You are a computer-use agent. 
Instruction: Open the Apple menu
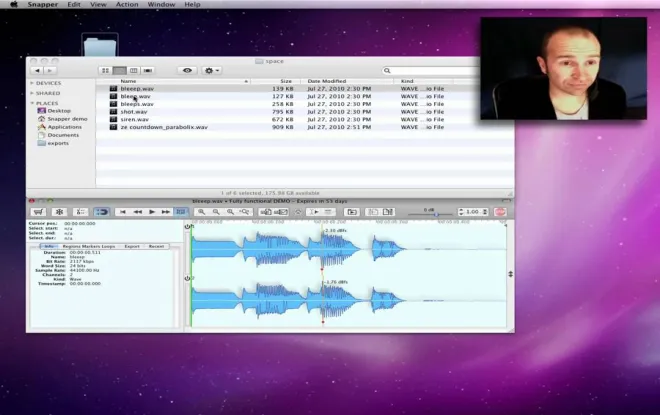click(x=13, y=4)
